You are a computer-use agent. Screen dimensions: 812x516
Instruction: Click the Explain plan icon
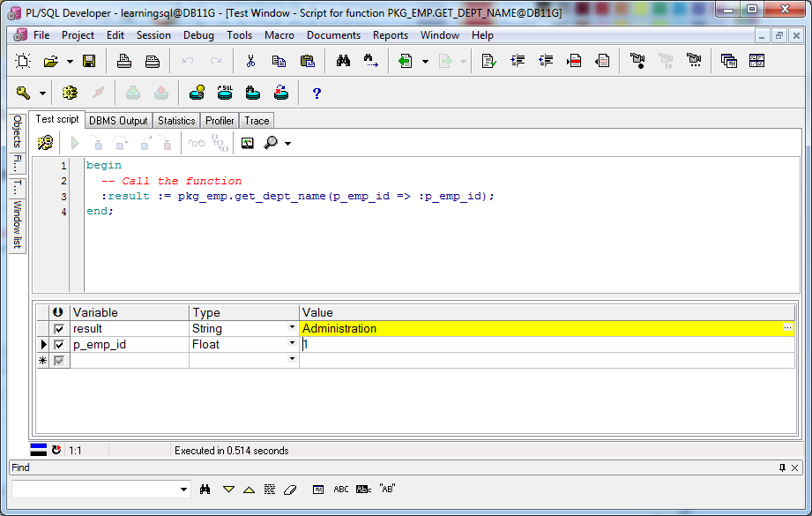click(x=197, y=93)
